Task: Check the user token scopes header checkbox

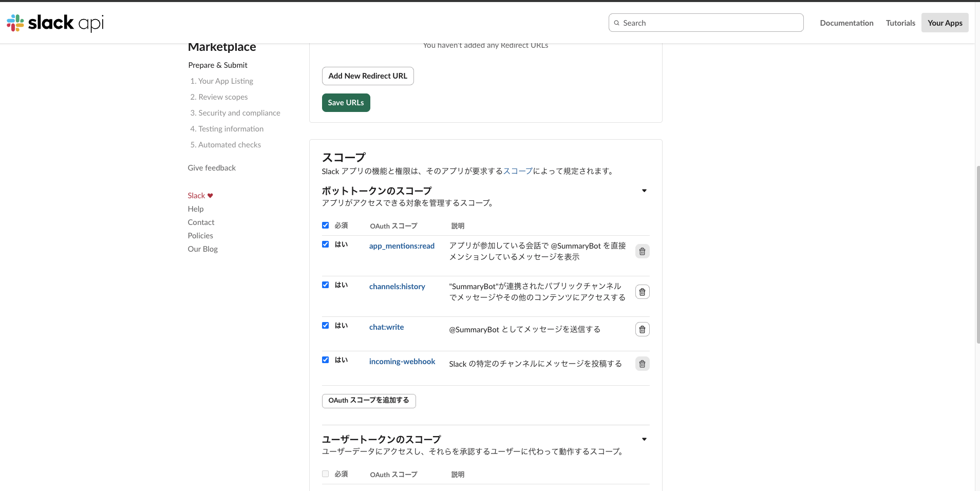Action: pyautogui.click(x=325, y=474)
